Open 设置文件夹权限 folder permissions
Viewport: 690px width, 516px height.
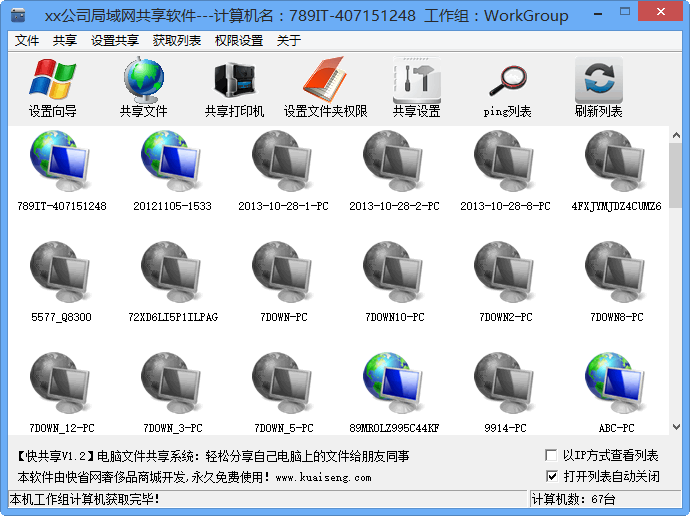(325, 88)
